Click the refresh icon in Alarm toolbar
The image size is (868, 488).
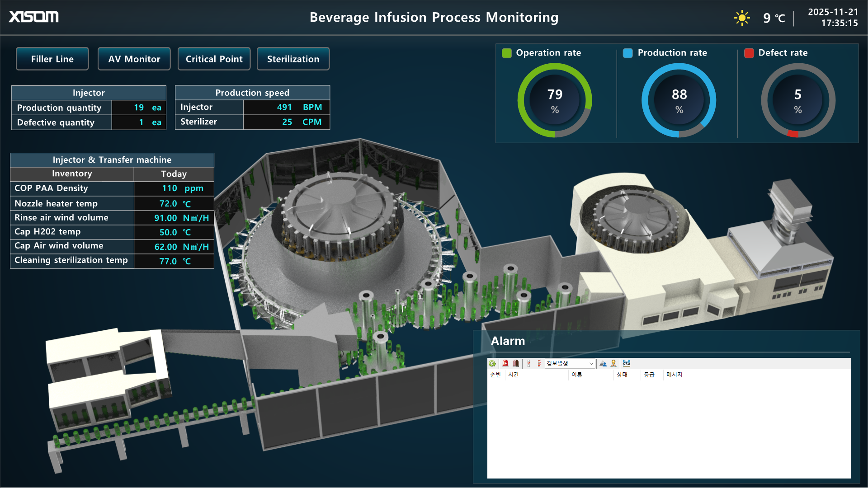(492, 363)
